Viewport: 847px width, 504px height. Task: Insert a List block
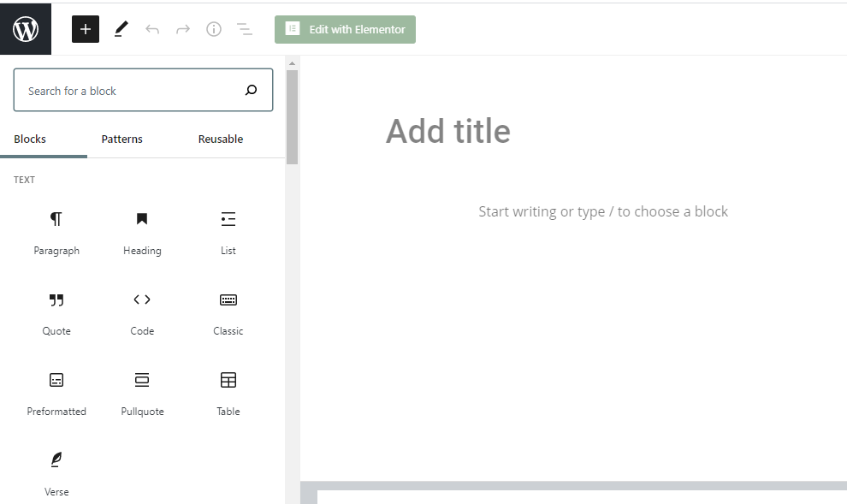228,234
